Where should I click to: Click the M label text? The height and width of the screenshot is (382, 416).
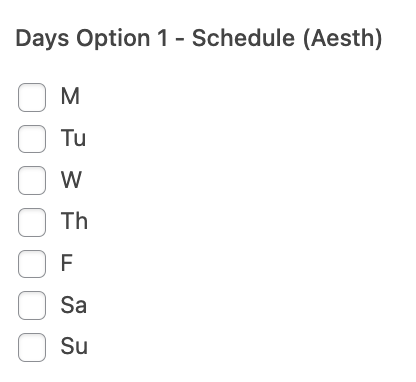pyautogui.click(x=70, y=96)
